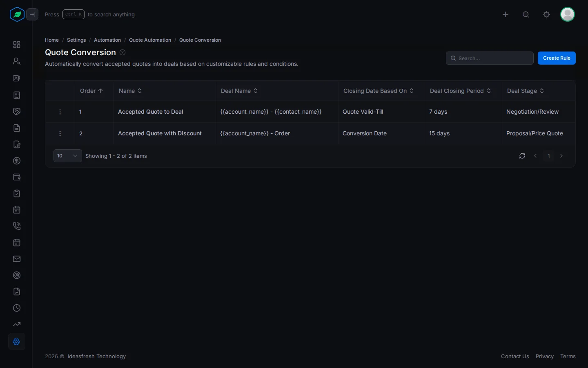The image size is (588, 368).
Task: Go to Settings breadcrumb
Action: [76, 40]
